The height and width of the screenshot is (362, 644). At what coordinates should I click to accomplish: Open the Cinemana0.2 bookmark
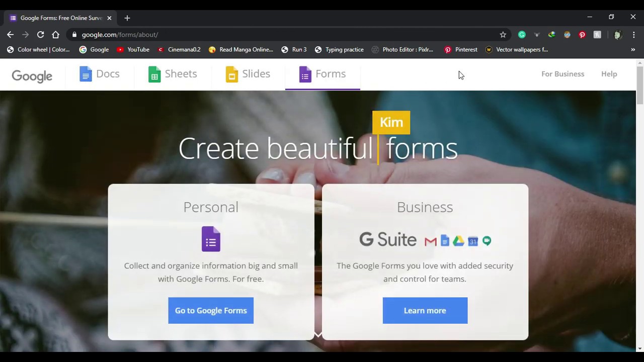179,50
